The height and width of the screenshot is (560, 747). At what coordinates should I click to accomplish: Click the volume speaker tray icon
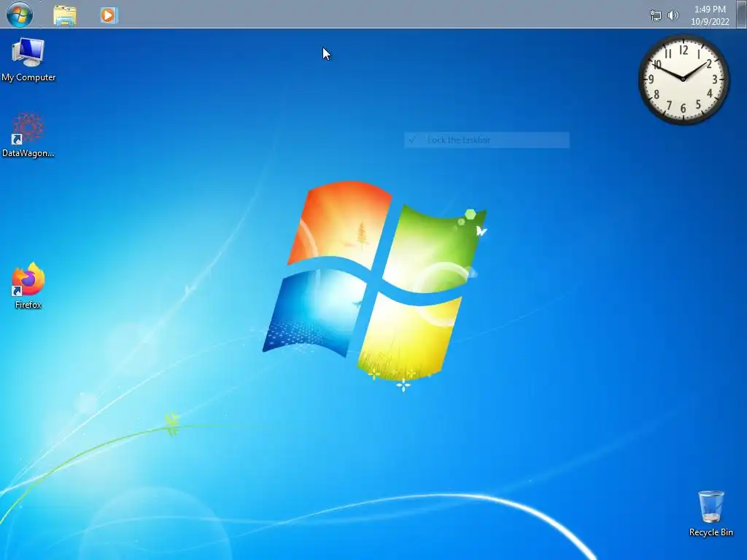pos(673,15)
